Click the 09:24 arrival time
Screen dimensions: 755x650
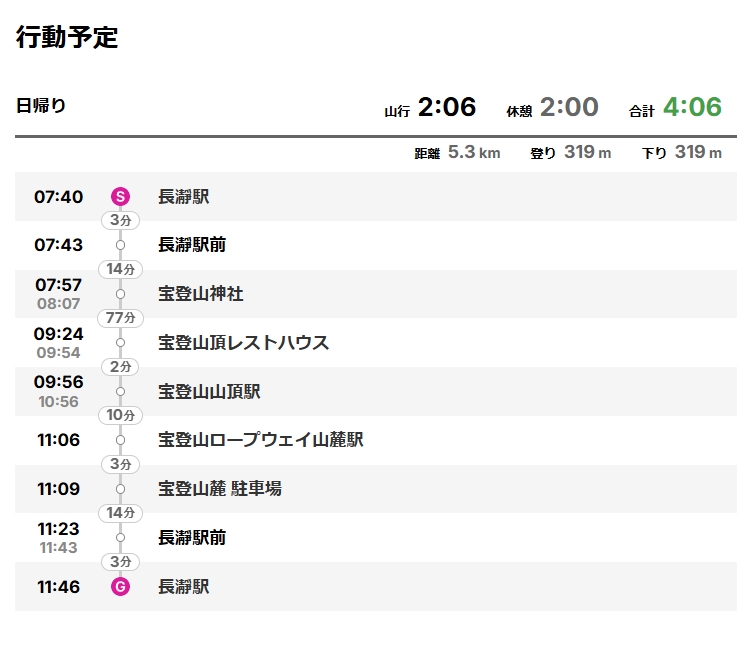tap(58, 334)
